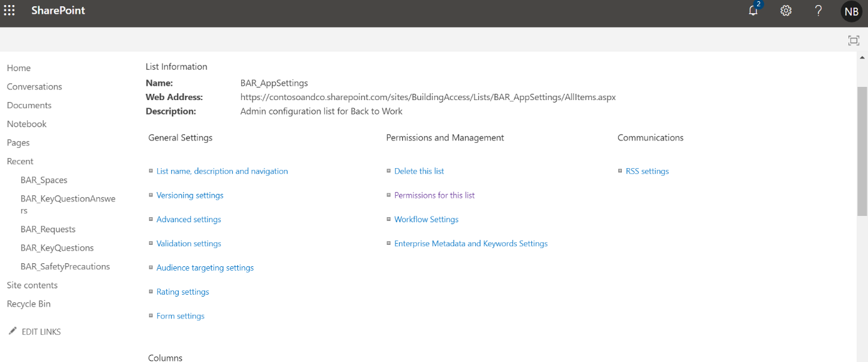Go to Home in left navigation
This screenshot has height=362, width=868.
coord(19,68)
